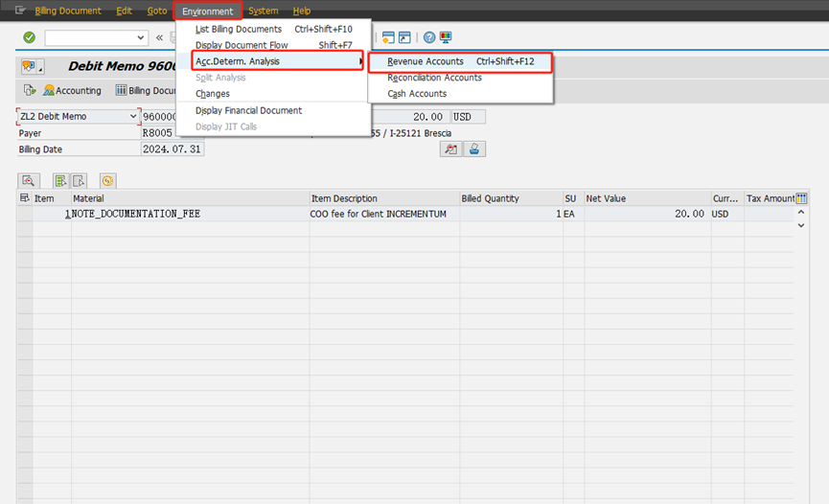Open the table column settings grid icon
Viewport: 829px width, 504px height.
pos(801,198)
